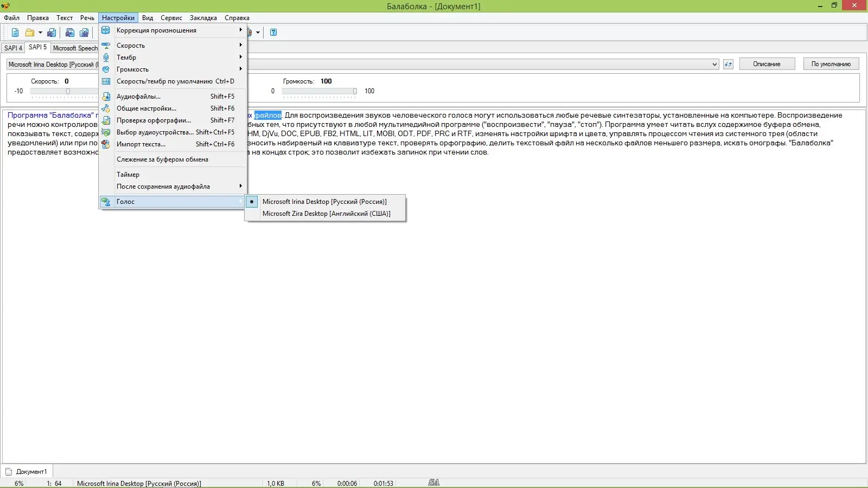Expand the voice selection combo box arrow
Image resolution: width=868 pixels, height=488 pixels.
[714, 65]
